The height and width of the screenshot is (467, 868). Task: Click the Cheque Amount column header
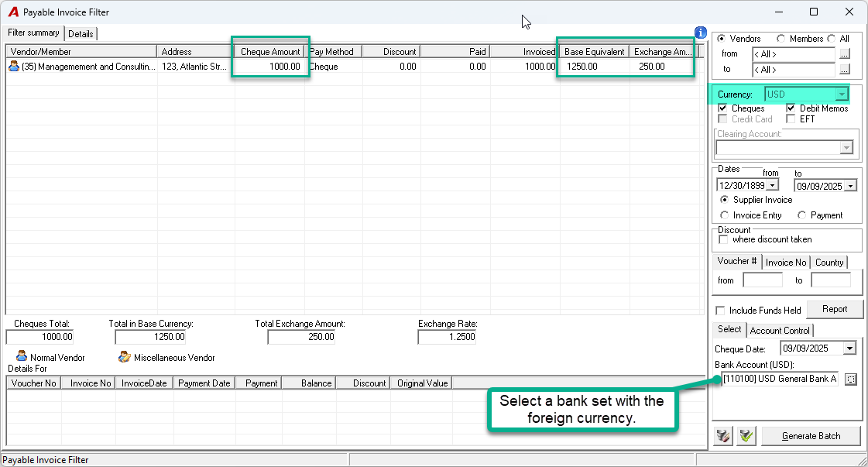pyautogui.click(x=270, y=52)
